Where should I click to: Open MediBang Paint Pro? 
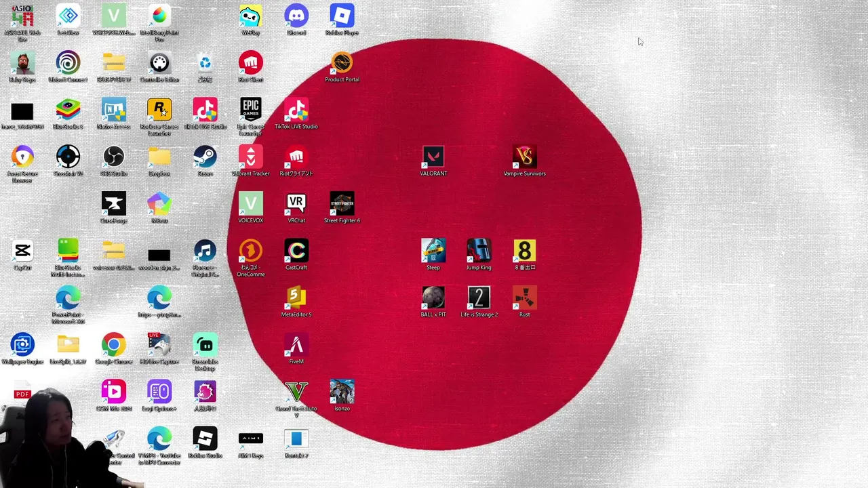point(159,16)
